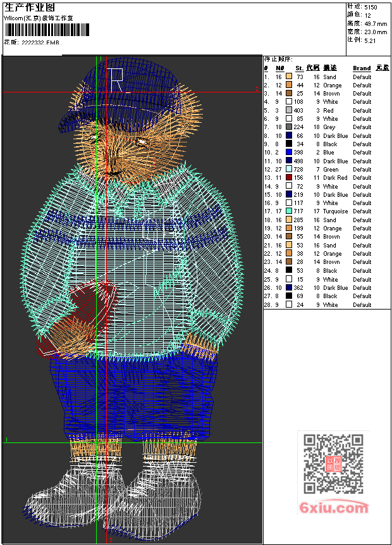
Task: Click the St. column header
Action: [x=299, y=68]
